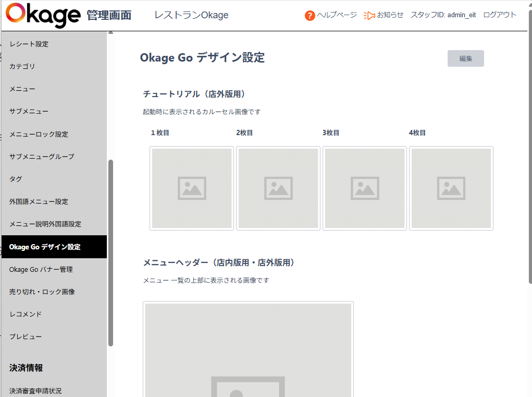532x397 pixels.
Task: Go to カテゴリ in the sidebar
Action: click(x=22, y=67)
